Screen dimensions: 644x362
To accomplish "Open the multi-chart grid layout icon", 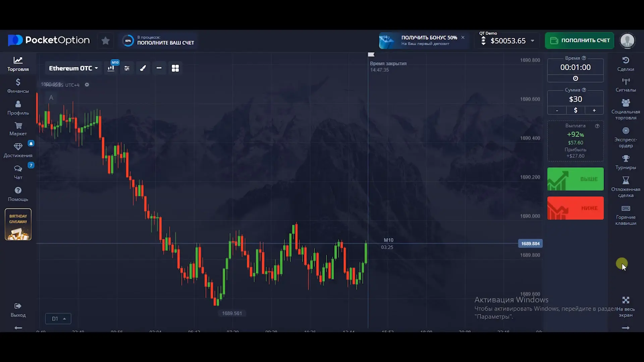I will pos(175,68).
